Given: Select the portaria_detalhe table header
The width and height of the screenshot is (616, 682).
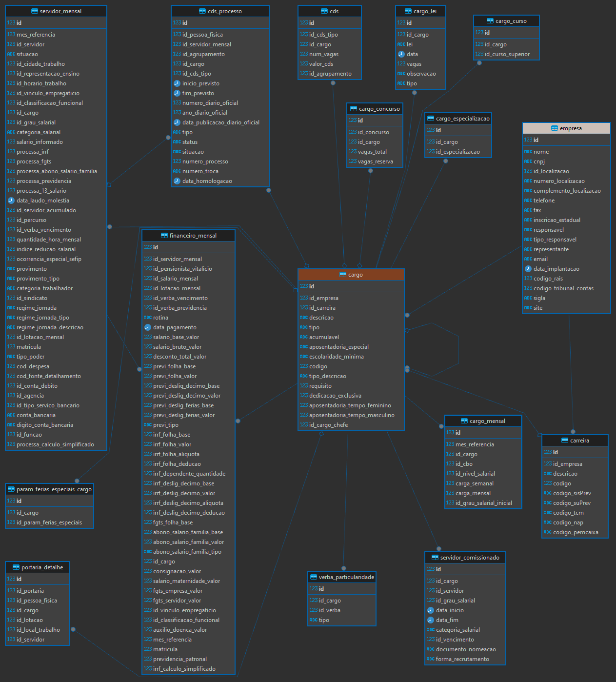Looking at the screenshot, I should point(38,567).
